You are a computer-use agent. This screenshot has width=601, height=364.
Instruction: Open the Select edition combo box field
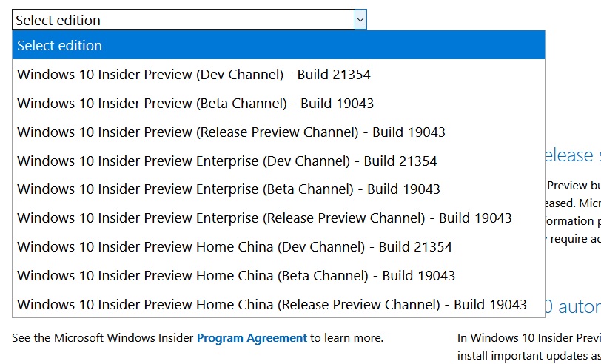(x=189, y=19)
